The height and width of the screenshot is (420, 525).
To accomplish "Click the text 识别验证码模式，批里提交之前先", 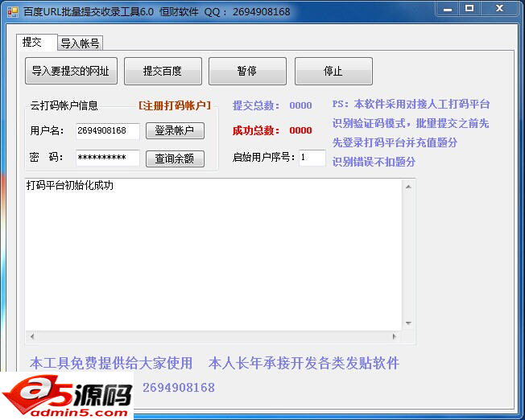I will click(411, 123).
